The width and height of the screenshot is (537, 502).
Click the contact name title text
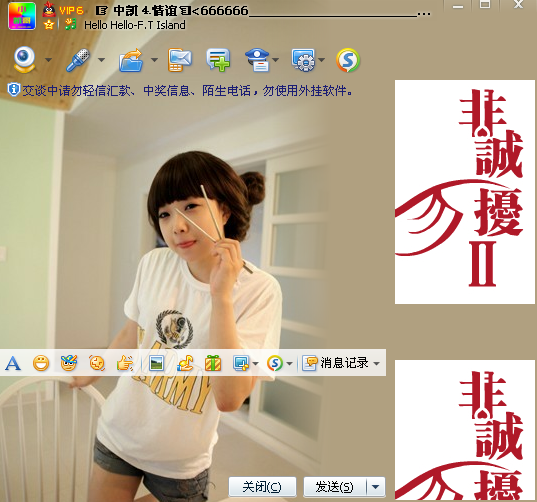[x=263, y=11]
